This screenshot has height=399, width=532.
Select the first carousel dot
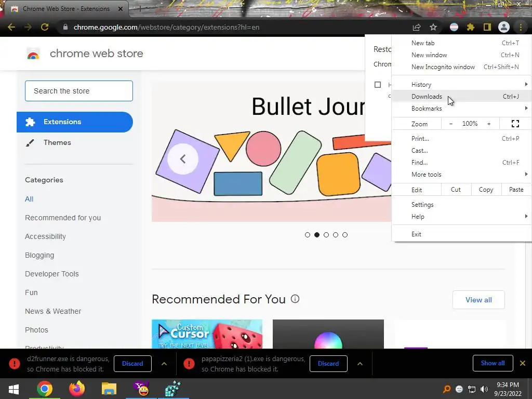308,235
